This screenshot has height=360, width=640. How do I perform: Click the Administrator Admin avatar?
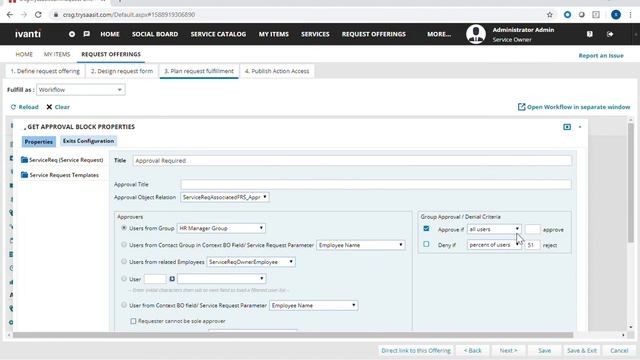tap(476, 34)
